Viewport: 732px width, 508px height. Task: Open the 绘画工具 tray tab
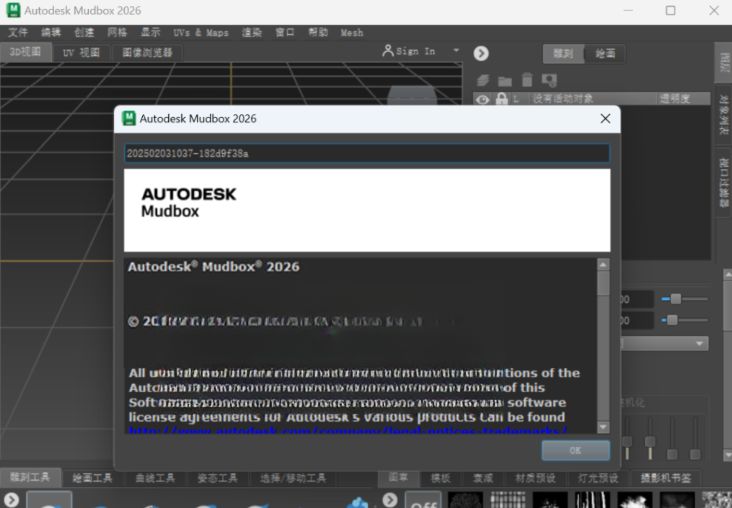coord(92,478)
